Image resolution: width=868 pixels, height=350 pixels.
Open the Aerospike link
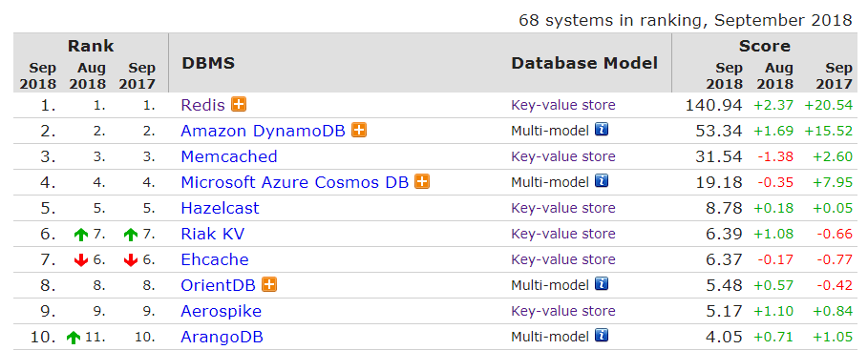221,311
